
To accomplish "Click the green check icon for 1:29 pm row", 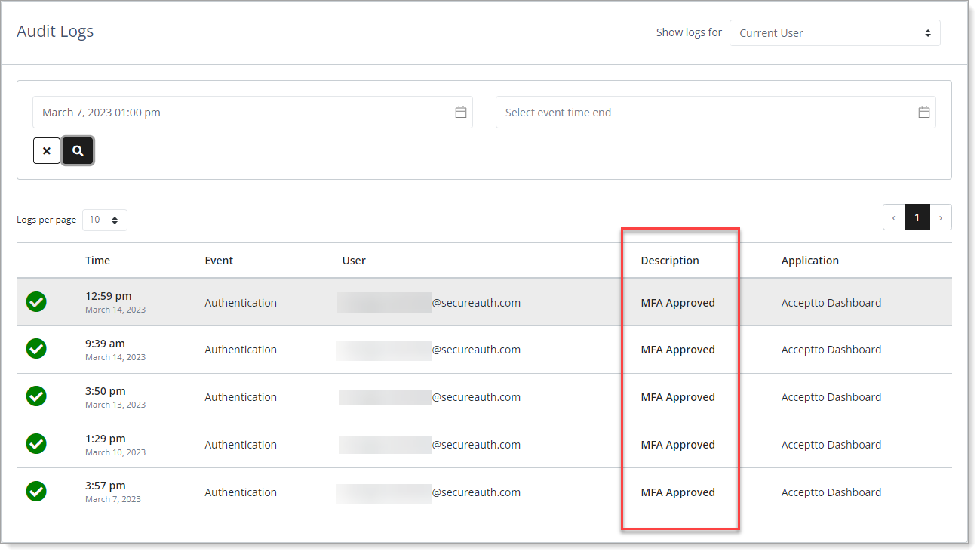I will click(x=36, y=444).
